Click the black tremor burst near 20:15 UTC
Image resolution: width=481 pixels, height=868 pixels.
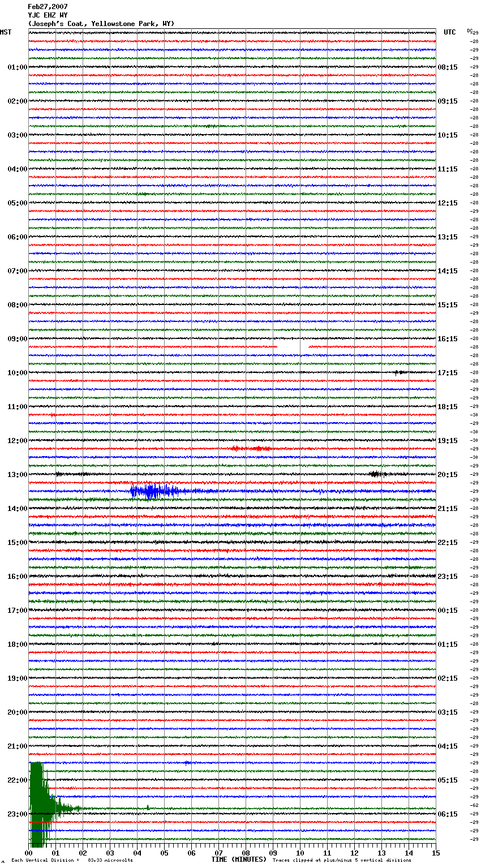(377, 474)
